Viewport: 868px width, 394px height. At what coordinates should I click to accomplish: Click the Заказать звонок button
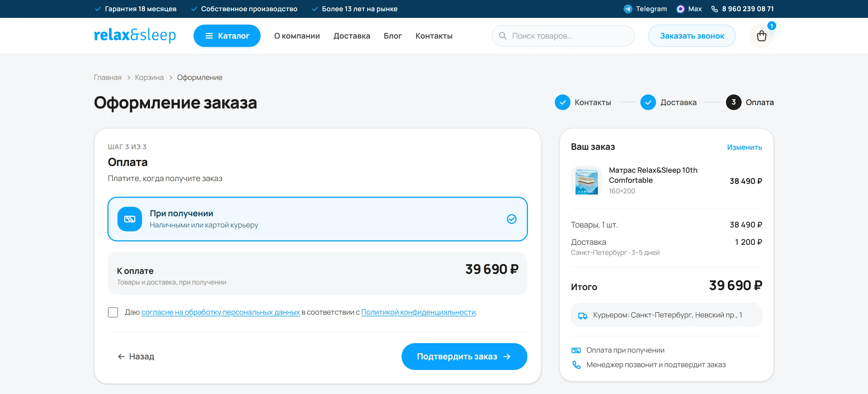[x=692, y=36]
